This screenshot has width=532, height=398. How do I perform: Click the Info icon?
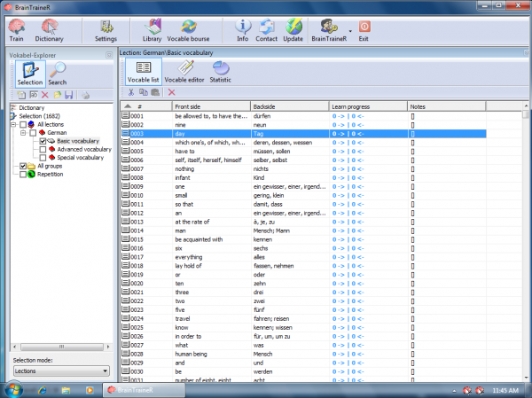click(x=243, y=30)
